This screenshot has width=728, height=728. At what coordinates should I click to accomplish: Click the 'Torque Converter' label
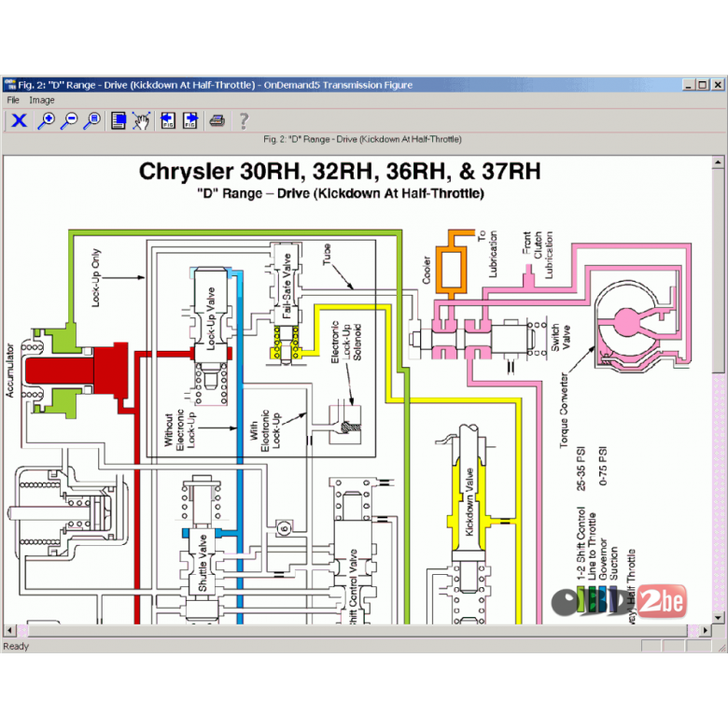[564, 411]
